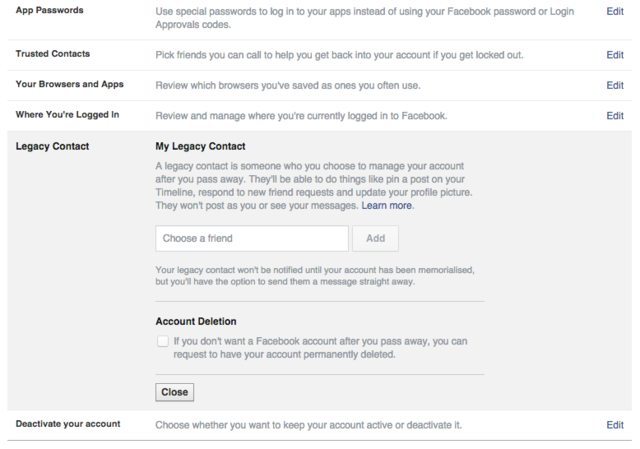The width and height of the screenshot is (640, 449).
Task: Click Edit next to Trusted Contacts
Action: [615, 54]
